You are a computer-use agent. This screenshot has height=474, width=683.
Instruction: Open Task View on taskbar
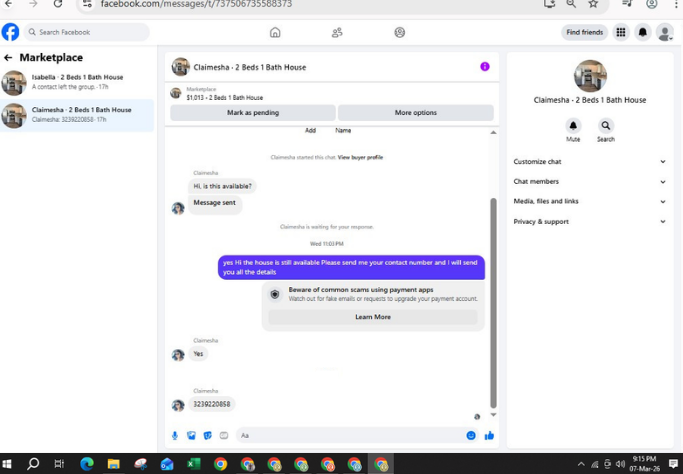tap(59, 464)
